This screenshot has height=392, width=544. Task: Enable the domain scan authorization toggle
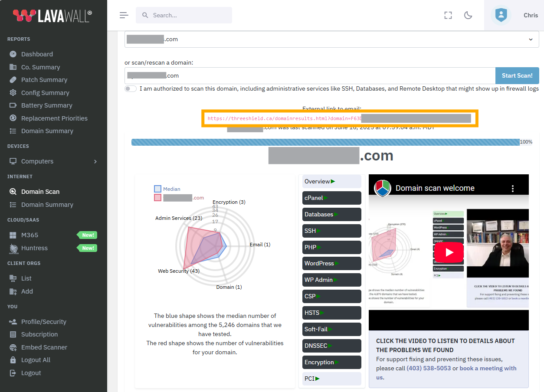(131, 88)
